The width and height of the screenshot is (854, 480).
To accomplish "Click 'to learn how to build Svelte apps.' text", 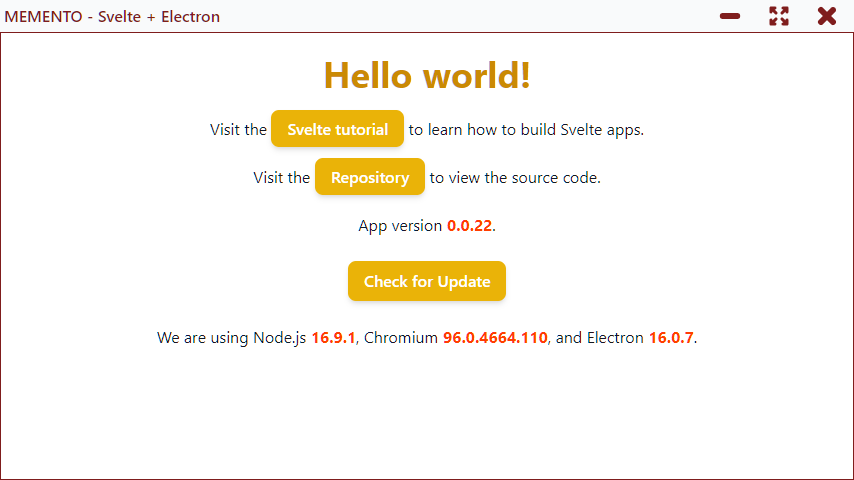I will [x=526, y=130].
